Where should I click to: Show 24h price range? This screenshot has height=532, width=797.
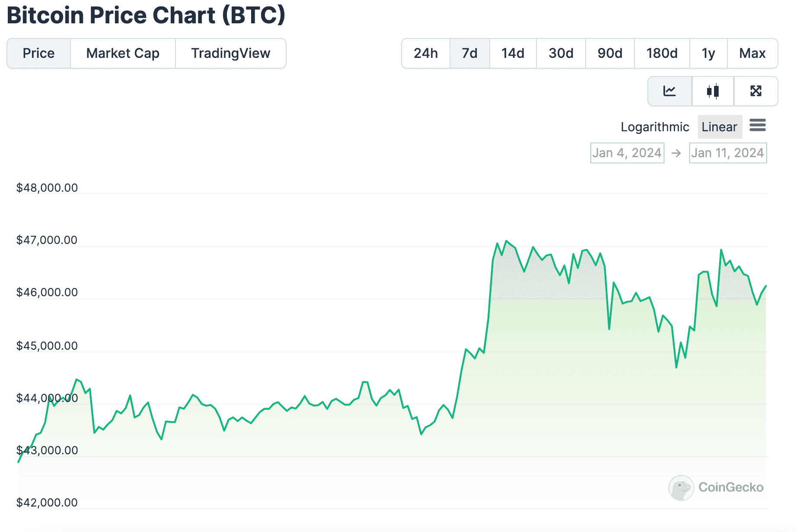pos(425,53)
